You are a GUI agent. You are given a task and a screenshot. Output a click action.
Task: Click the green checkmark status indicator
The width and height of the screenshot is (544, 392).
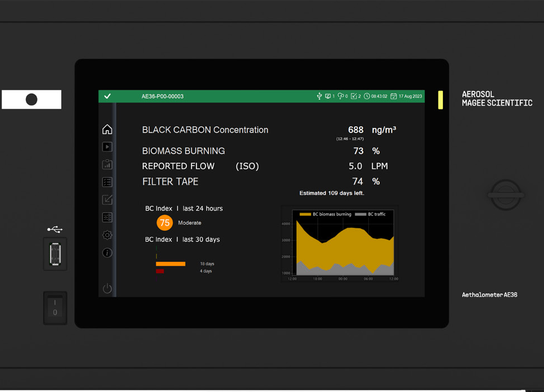pos(107,96)
